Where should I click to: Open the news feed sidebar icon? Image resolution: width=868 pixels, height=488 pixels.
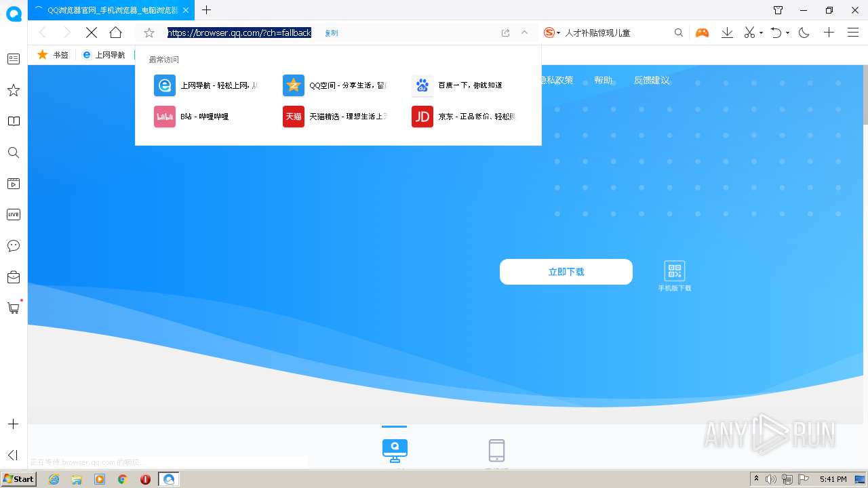(x=14, y=59)
